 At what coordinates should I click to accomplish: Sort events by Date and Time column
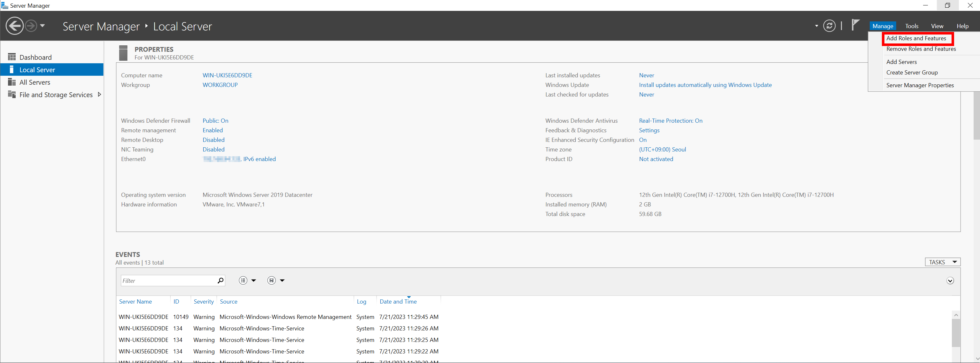tap(398, 302)
